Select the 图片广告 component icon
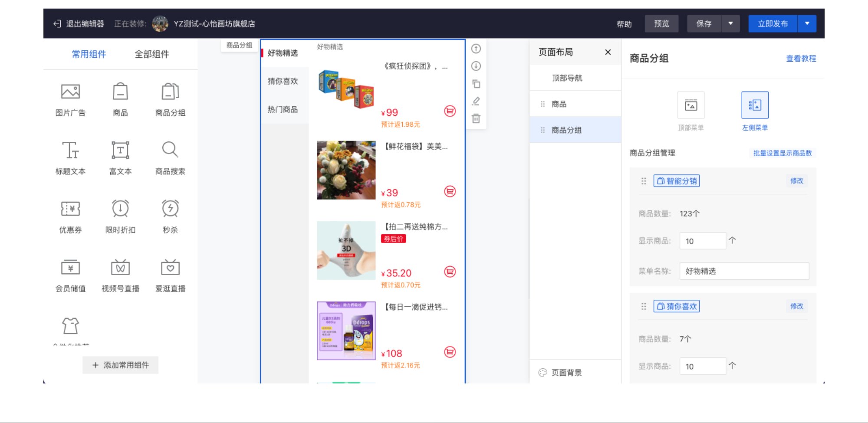Image resolution: width=868 pixels, height=423 pixels. tap(71, 92)
